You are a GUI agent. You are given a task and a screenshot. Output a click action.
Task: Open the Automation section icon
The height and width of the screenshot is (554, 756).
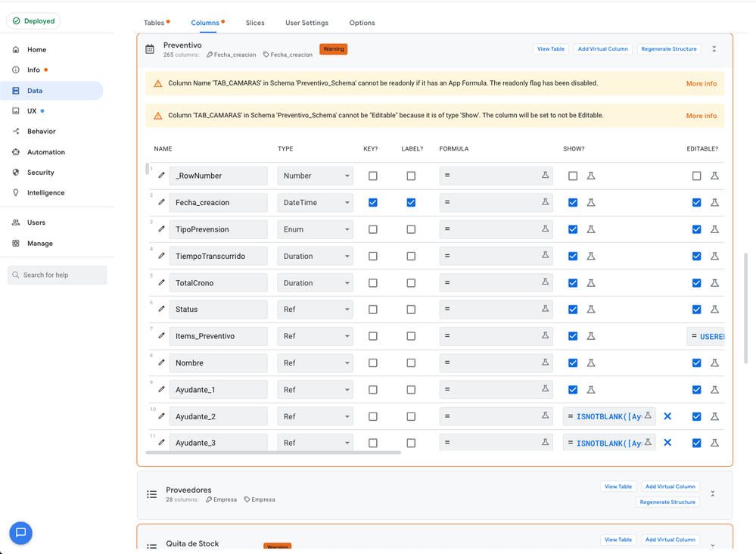(16, 152)
